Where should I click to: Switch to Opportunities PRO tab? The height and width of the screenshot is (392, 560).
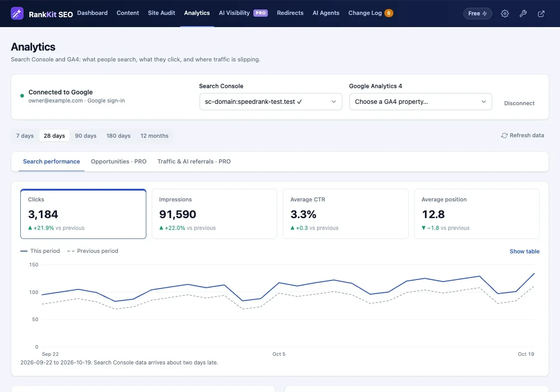click(119, 162)
